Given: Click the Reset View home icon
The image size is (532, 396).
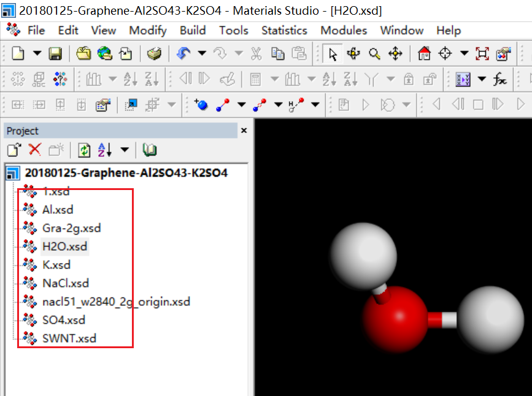Looking at the screenshot, I should tap(424, 53).
